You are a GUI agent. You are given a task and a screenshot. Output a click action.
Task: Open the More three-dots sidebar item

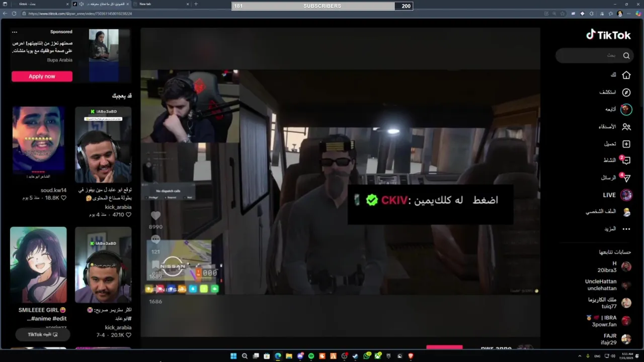tap(626, 229)
